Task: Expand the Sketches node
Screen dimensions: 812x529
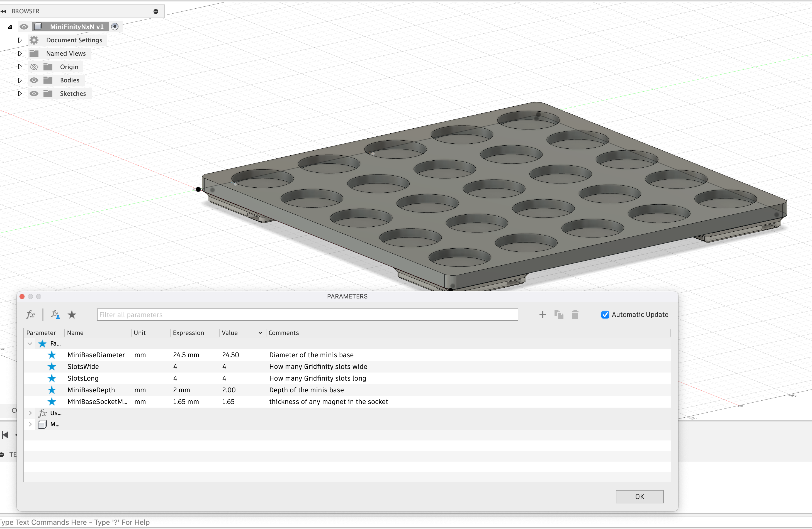Action: [x=20, y=93]
